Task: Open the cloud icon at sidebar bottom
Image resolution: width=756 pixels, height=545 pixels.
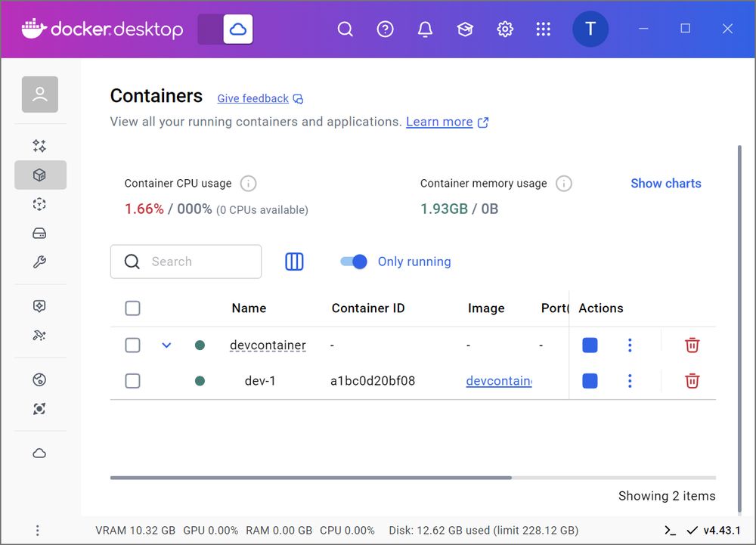Action: pos(39,454)
